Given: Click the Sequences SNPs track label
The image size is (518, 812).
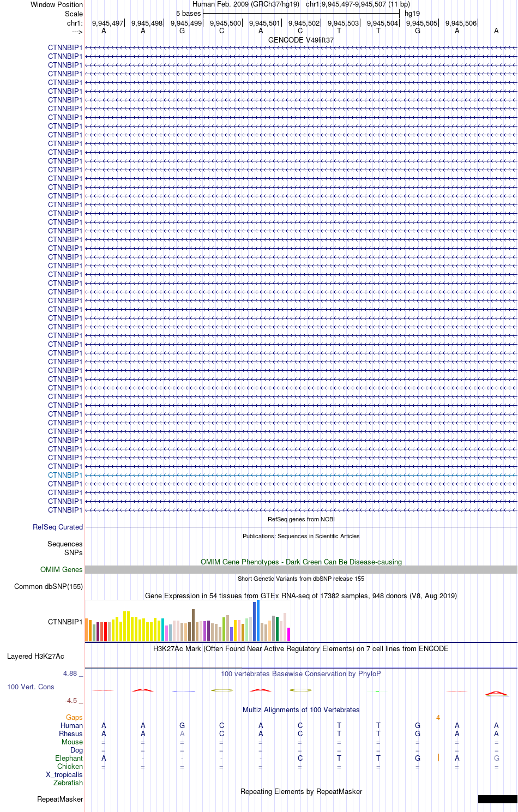Looking at the screenshot, I should pos(65,548).
